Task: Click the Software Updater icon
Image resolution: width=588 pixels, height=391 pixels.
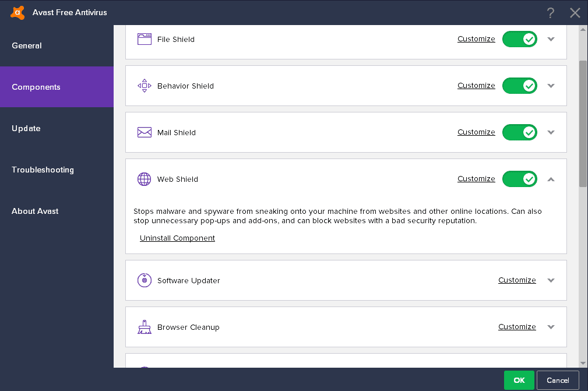Action: 144,280
